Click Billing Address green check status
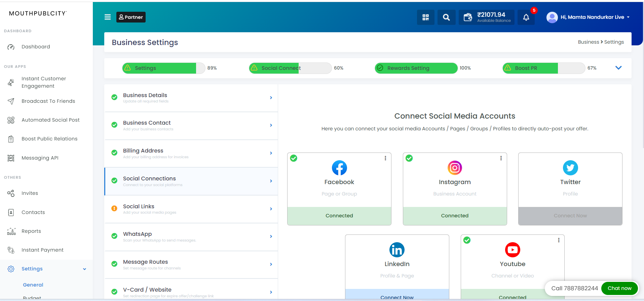The width and height of the screenshot is (644, 301). (x=114, y=153)
